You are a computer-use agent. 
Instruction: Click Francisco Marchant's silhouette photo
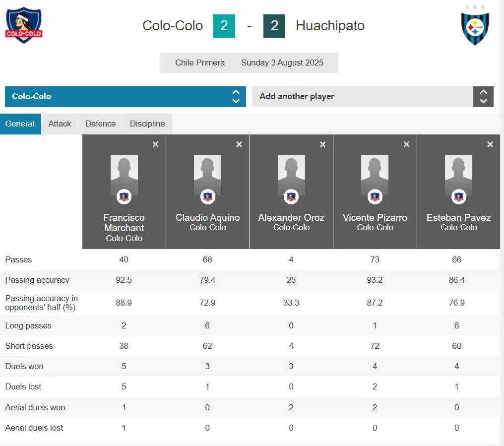pos(124,175)
